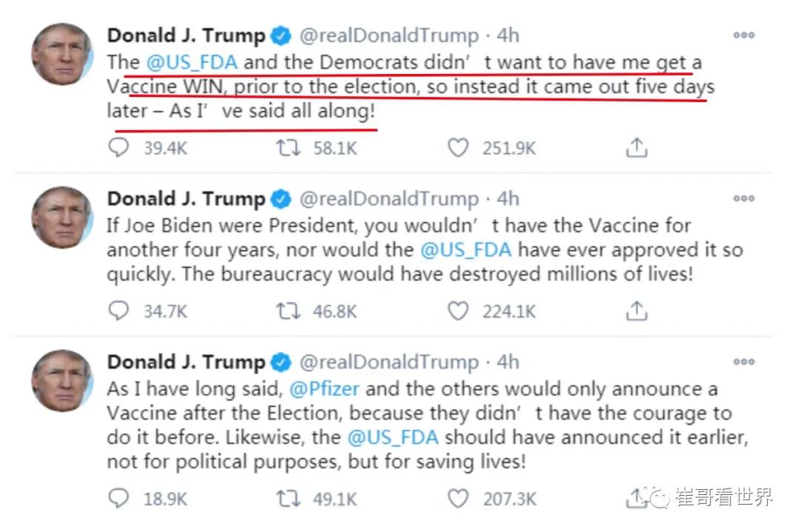
Task: Open @realDonaldTrump handle on the third tweet
Action: pos(388,363)
